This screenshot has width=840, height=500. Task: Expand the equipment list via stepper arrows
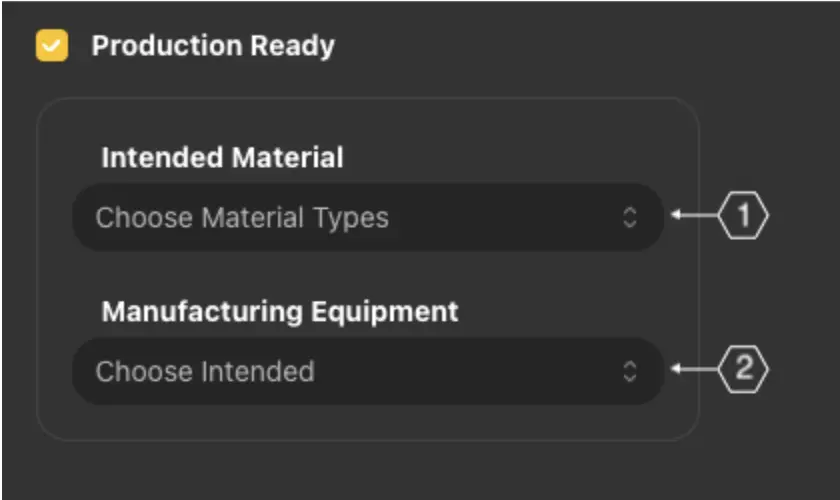click(630, 371)
